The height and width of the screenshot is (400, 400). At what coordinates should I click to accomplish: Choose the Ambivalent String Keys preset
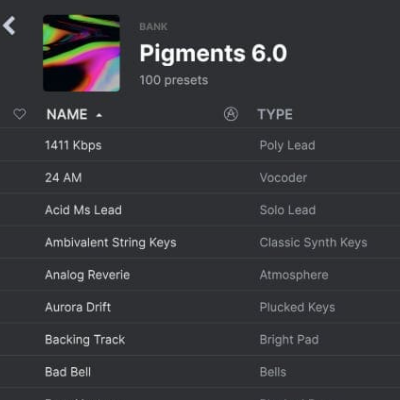[200, 242]
